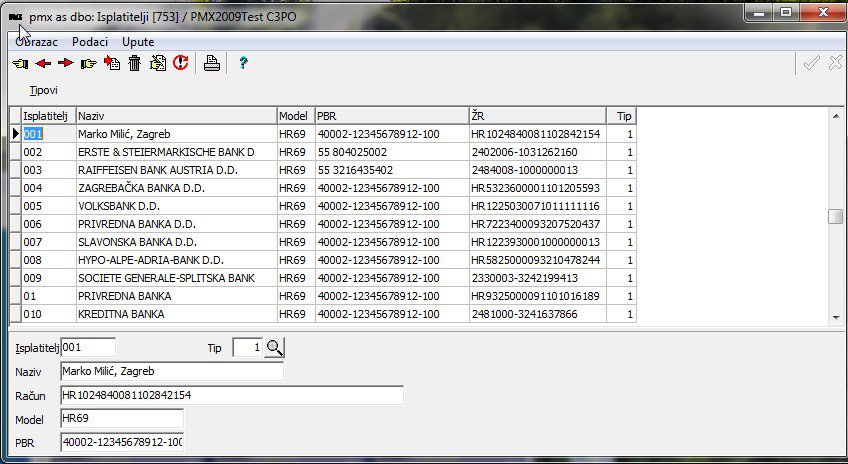
Task: Click ŽR cell 2402006-1031262160
Action: [538, 152]
